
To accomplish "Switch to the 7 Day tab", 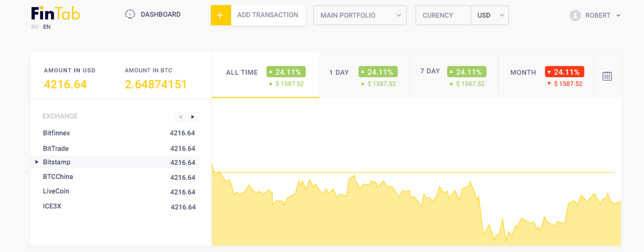I will [x=430, y=71].
